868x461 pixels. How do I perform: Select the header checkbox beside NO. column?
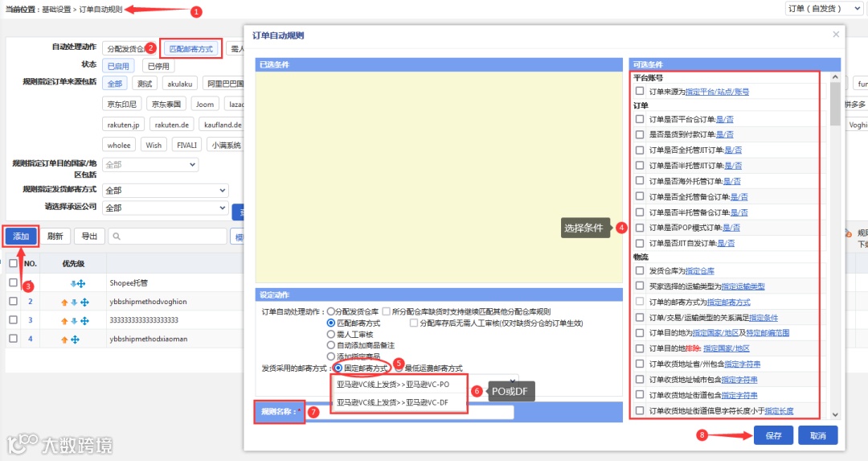click(x=14, y=263)
